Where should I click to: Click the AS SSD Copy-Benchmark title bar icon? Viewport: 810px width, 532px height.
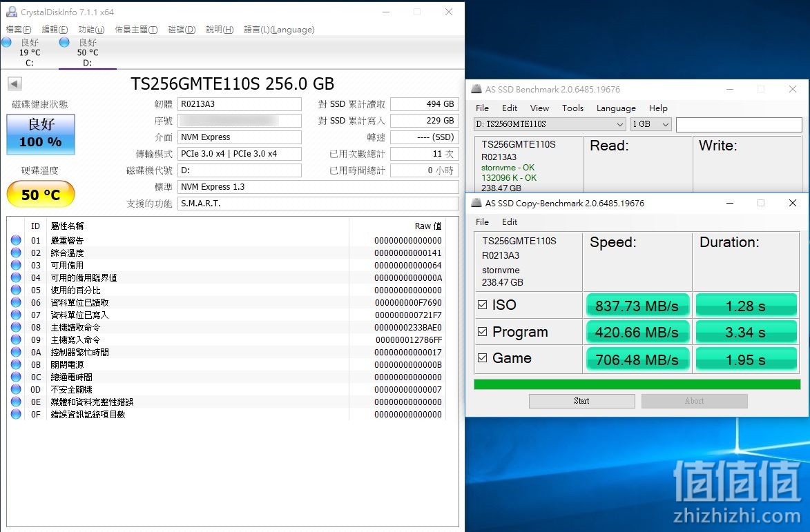point(476,204)
